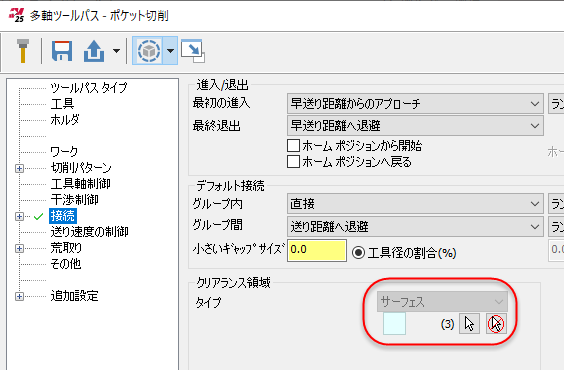Select 工具 in the tree

62,104
